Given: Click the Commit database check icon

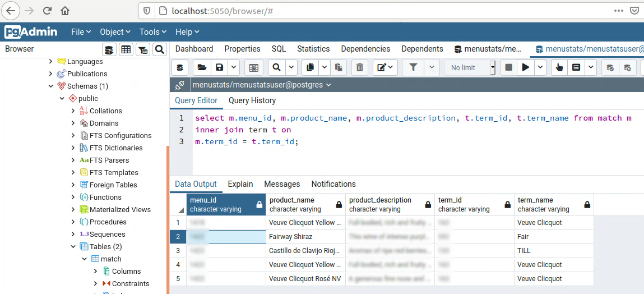Looking at the screenshot, I should 610,67.
